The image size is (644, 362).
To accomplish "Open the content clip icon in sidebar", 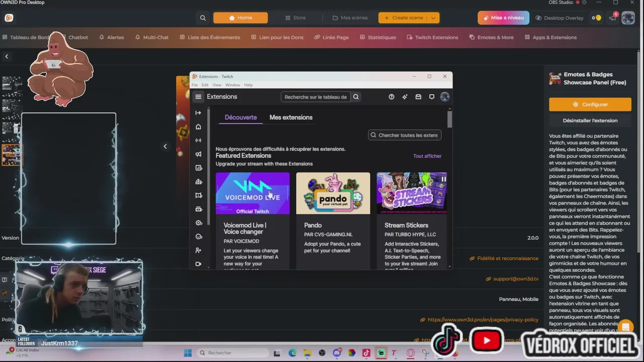I will [x=198, y=195].
